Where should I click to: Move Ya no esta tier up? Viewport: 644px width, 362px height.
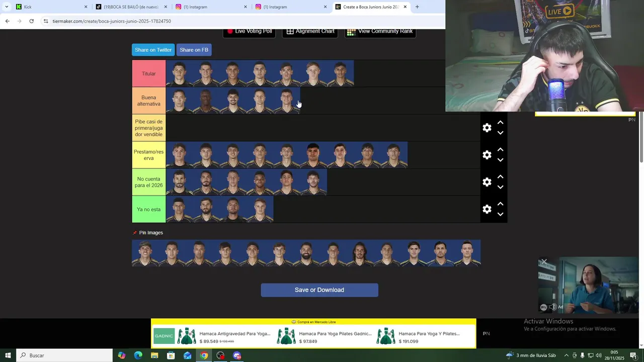(x=500, y=204)
